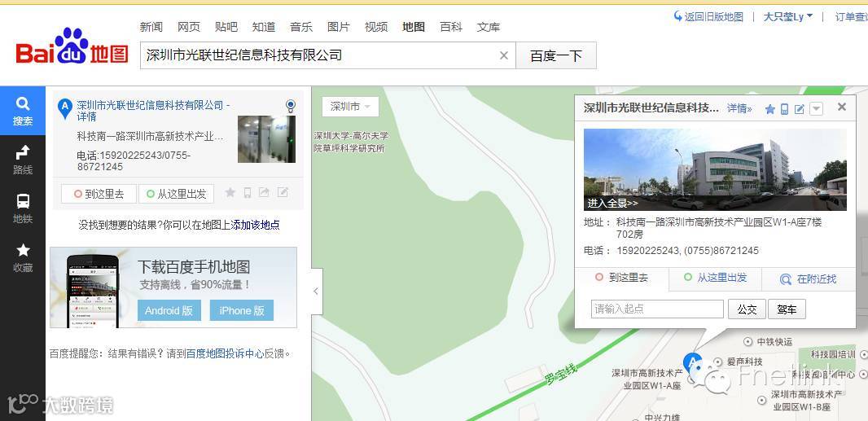The width and height of the screenshot is (868, 421).
Task: Click the A marker in result list
Action: coord(65,108)
